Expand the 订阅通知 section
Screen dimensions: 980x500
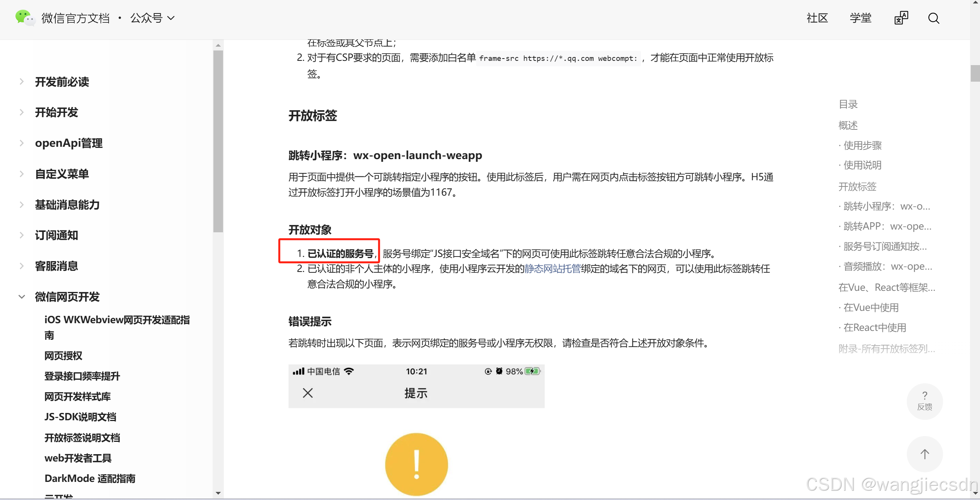click(56, 235)
